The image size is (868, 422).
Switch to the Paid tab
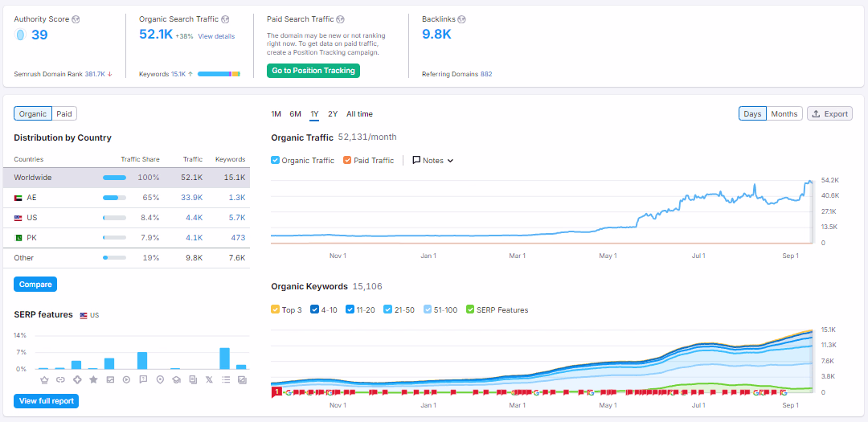click(x=64, y=114)
